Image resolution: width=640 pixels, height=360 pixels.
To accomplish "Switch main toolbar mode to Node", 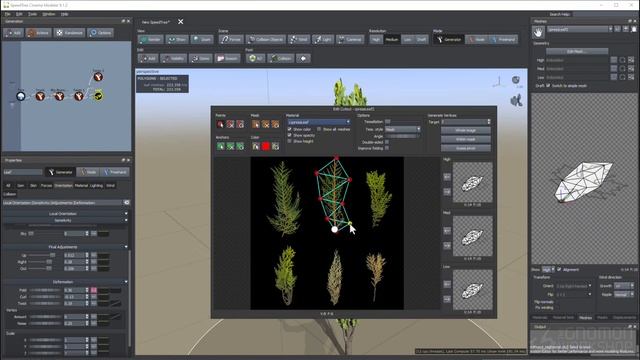I will point(477,39).
